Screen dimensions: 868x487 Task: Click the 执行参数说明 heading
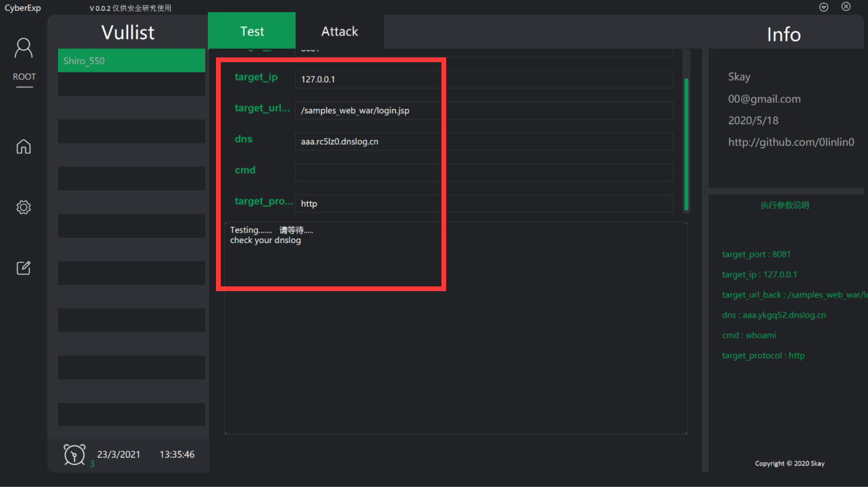click(x=784, y=205)
